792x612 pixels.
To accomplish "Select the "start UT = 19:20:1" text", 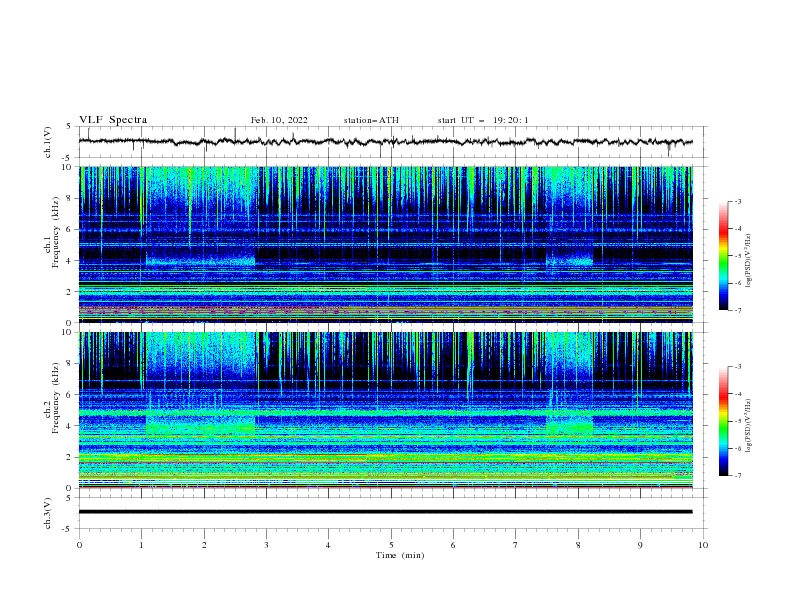I will [x=483, y=120].
